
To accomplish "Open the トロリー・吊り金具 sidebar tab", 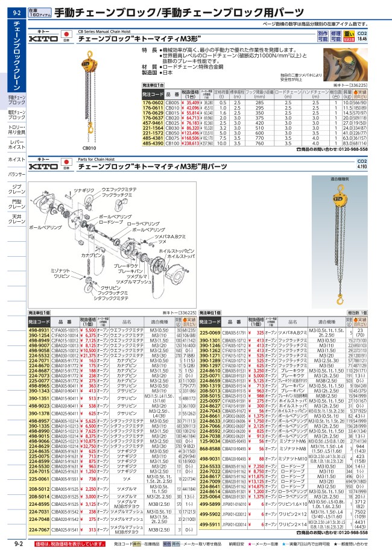I will (x=17, y=130).
